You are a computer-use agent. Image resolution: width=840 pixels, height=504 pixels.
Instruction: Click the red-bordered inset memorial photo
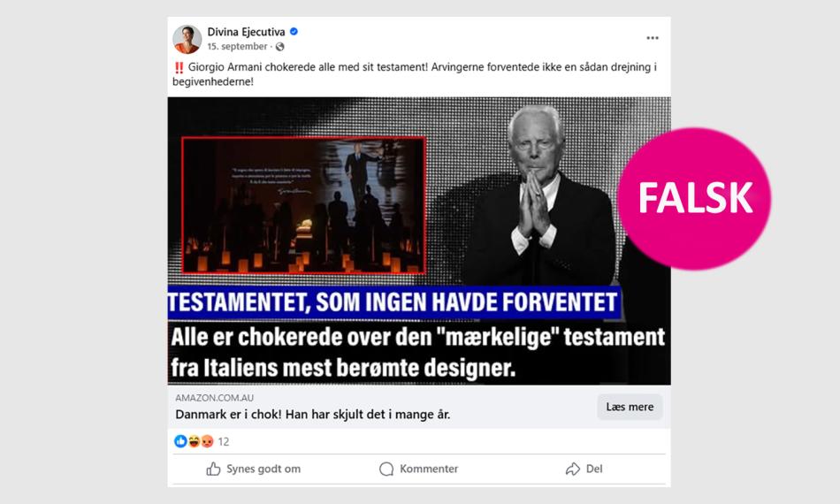tap(304, 205)
